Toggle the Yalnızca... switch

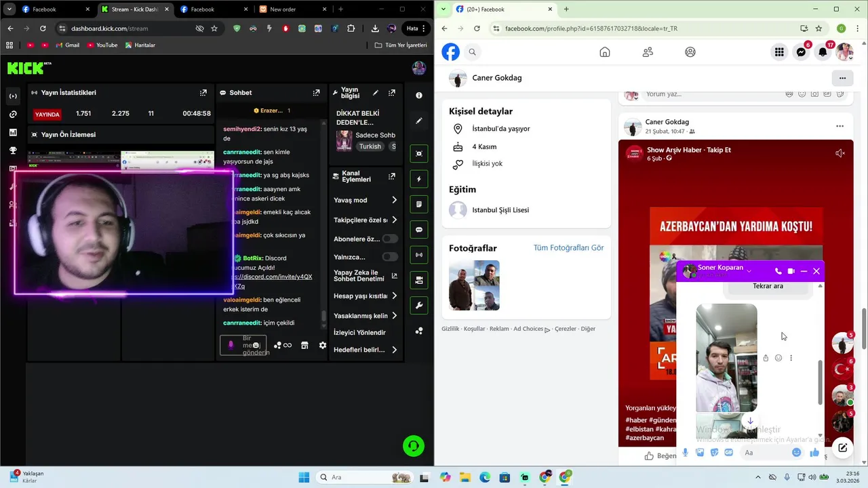coord(390,257)
